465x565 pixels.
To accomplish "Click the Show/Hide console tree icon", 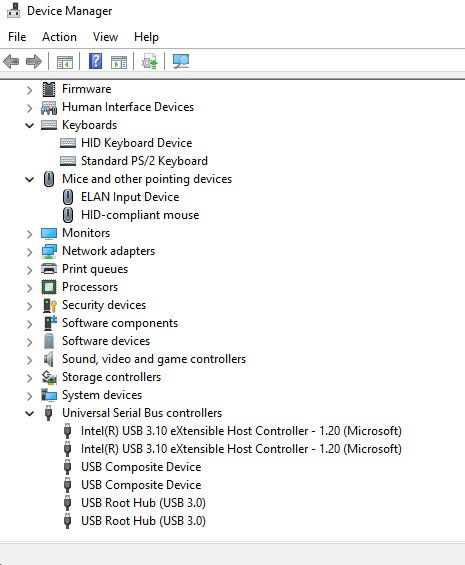I will pyautogui.click(x=65, y=62).
